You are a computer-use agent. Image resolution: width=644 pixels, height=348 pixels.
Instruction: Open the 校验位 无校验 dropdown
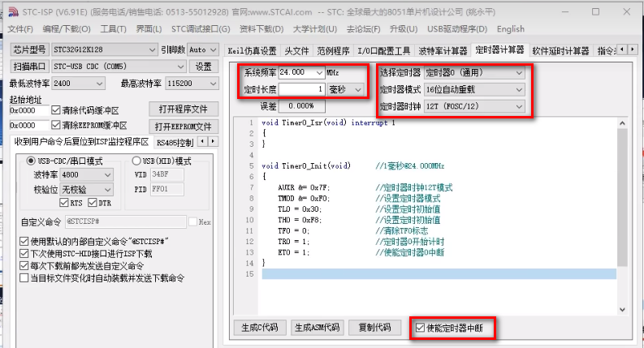point(87,190)
